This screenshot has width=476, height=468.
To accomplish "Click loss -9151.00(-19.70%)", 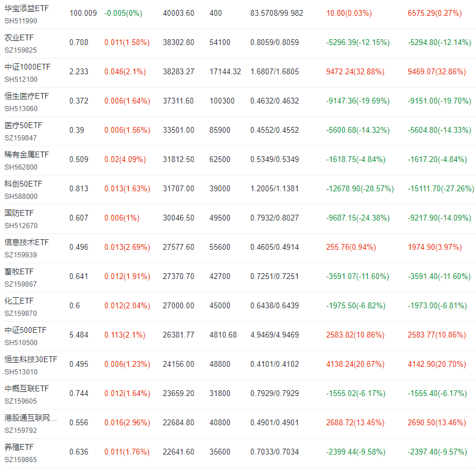I will coord(440,101).
